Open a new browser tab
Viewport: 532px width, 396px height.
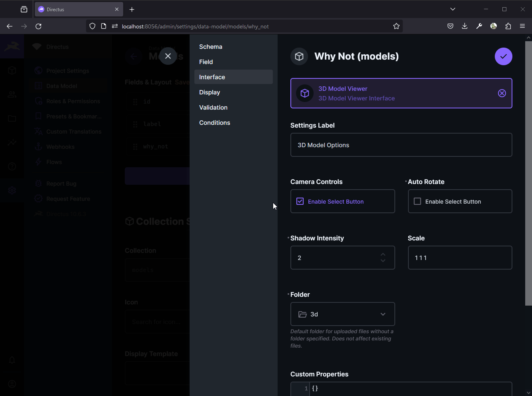click(x=132, y=9)
